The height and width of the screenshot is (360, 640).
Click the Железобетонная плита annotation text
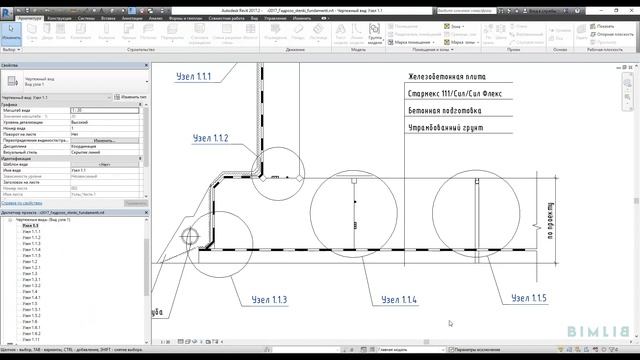click(x=447, y=77)
